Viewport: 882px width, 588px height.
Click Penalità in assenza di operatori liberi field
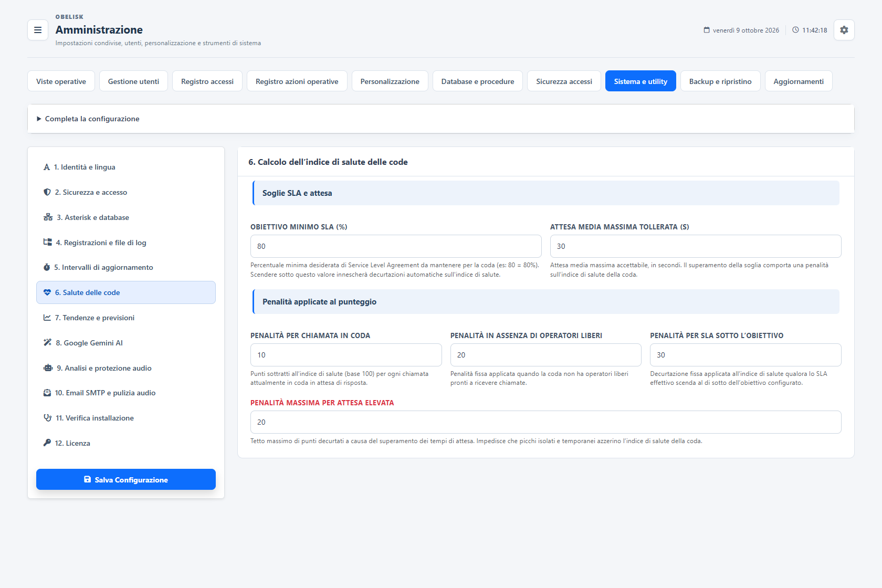[x=546, y=355]
